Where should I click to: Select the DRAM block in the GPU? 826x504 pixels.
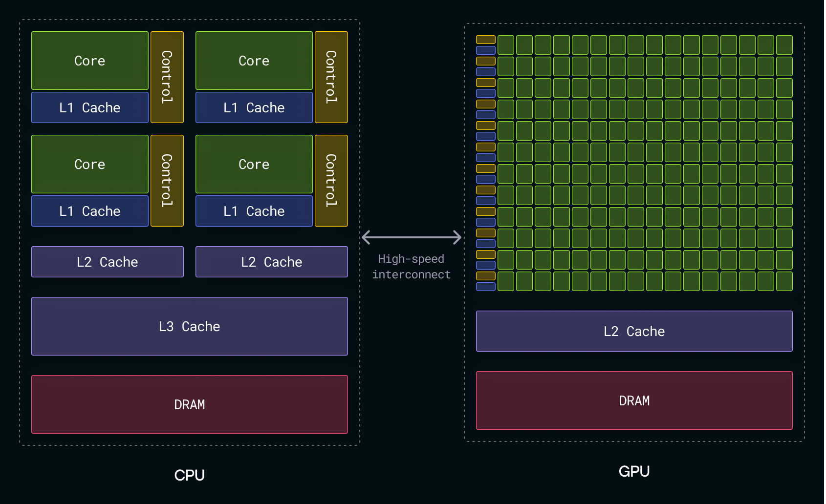click(634, 400)
